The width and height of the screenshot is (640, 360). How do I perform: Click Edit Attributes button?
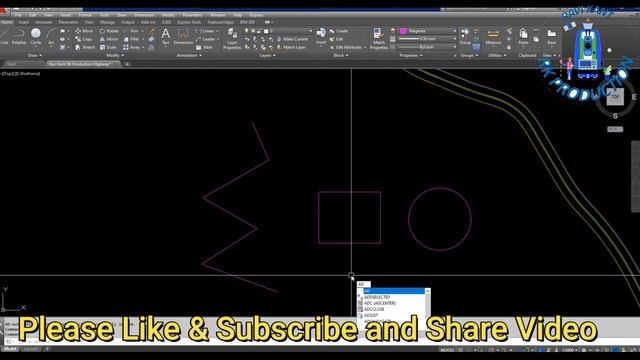pyautogui.click(x=346, y=47)
